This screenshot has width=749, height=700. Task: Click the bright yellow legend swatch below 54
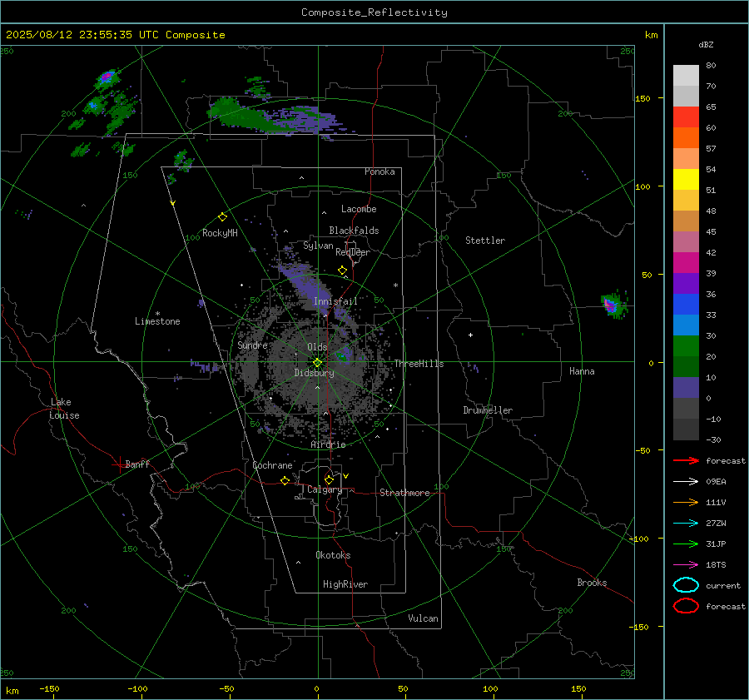686,179
